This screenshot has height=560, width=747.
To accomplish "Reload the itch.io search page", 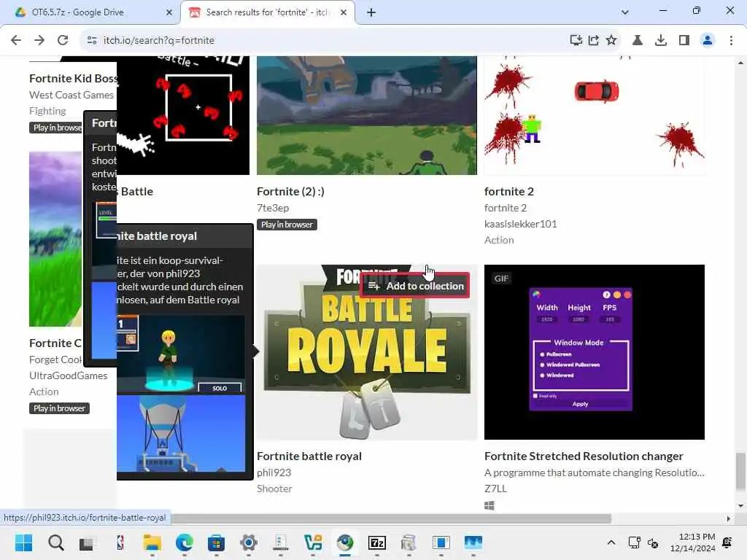I will pos(63,41).
